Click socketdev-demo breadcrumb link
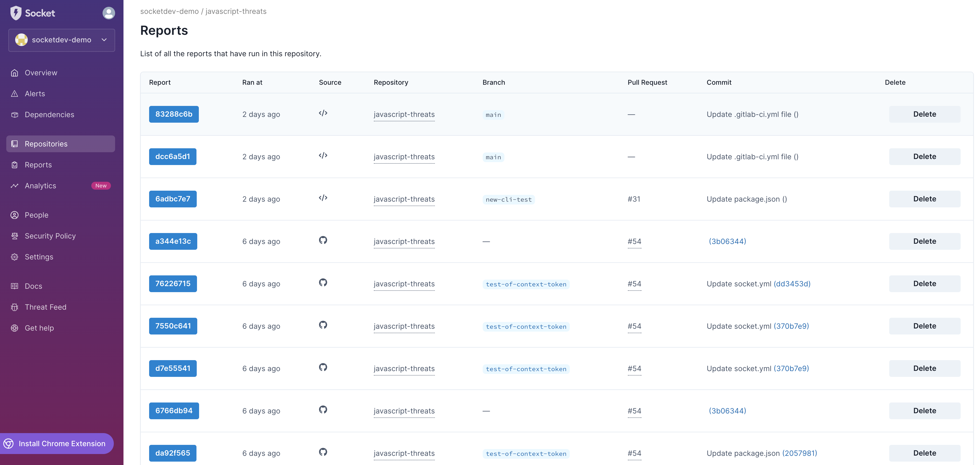 click(x=169, y=12)
